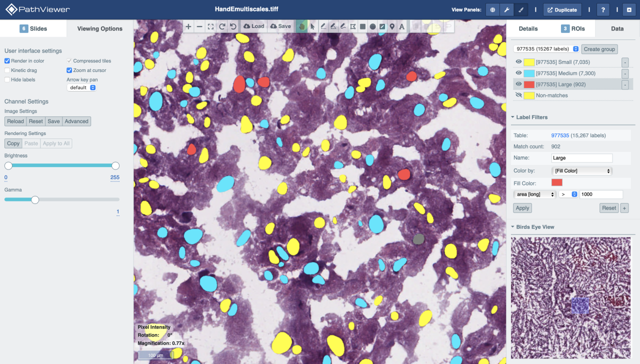
Task: Click Reload image settings
Action: pos(15,121)
